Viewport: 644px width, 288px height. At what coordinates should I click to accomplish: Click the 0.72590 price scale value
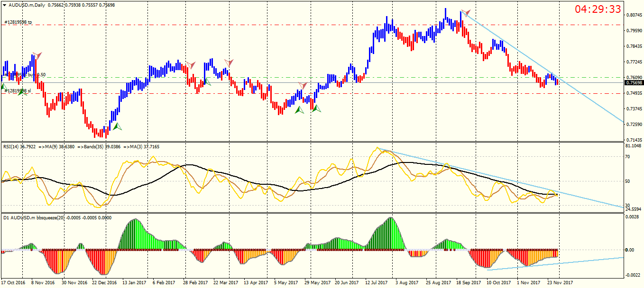click(634, 124)
